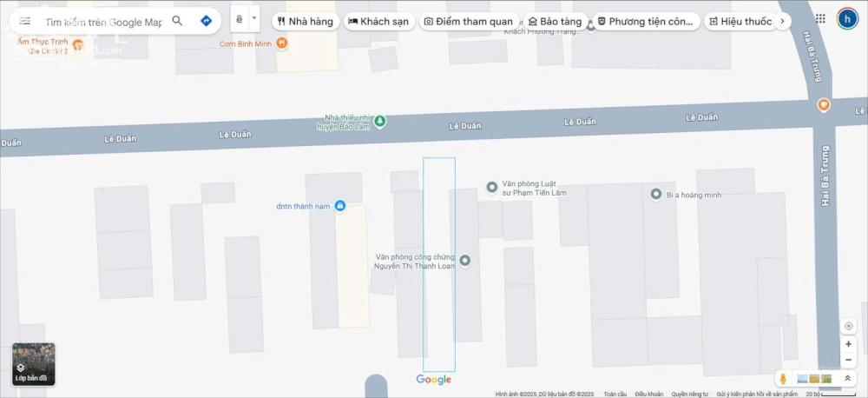Filter by Nhà hàng category
The width and height of the screenshot is (868, 398).
(x=306, y=22)
